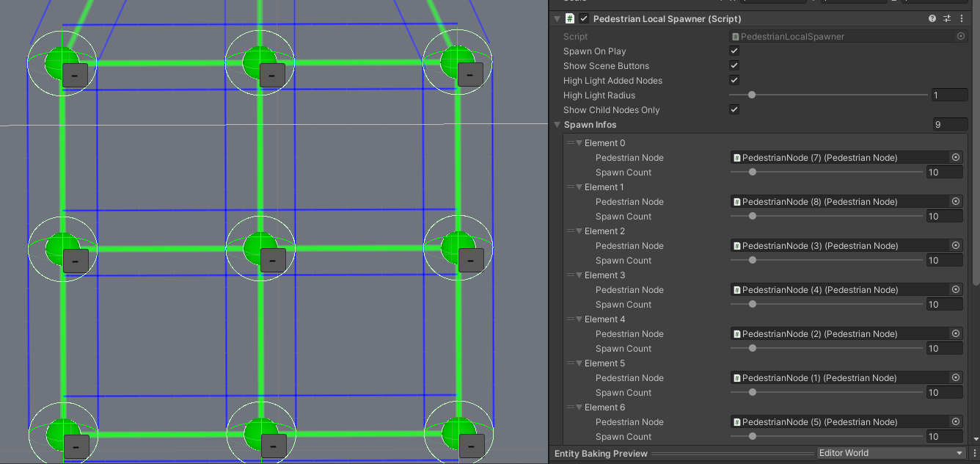Adjust the Element 3 Spawn Count slider
Image resolution: width=980 pixels, height=464 pixels.
827,304
